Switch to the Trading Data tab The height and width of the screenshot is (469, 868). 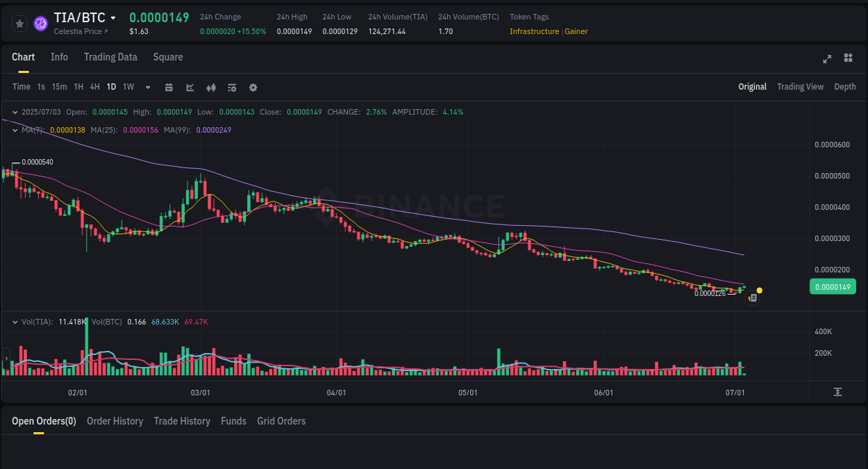tap(110, 57)
